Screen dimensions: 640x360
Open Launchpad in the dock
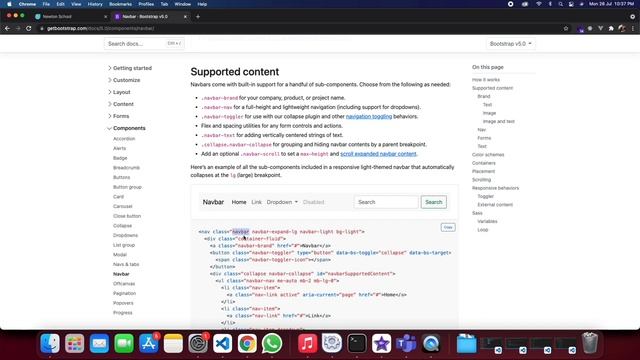click(74, 343)
